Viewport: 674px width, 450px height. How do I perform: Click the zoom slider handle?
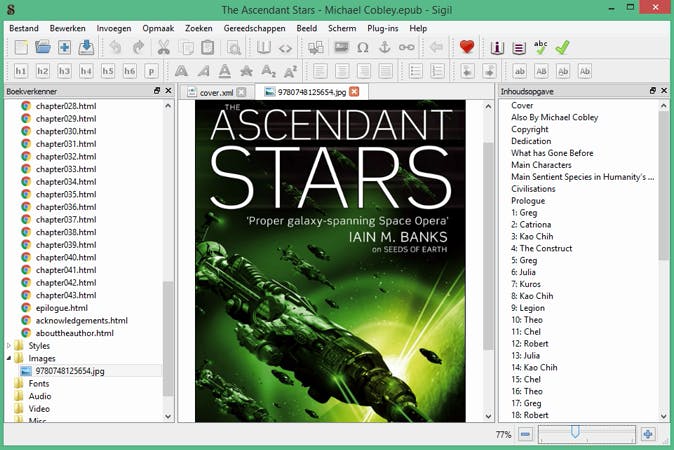pos(575,432)
